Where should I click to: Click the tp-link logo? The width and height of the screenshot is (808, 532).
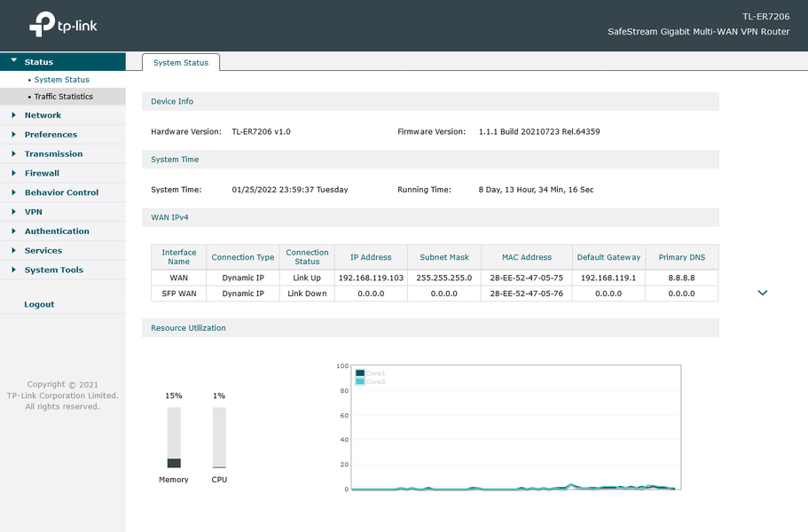(x=63, y=25)
